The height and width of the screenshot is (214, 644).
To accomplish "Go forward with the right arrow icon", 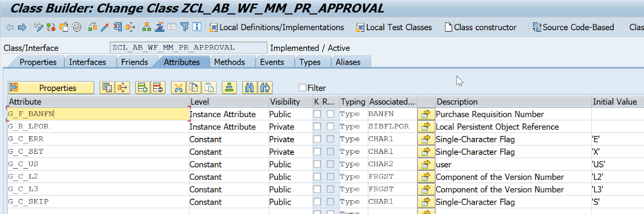I will tap(23, 27).
